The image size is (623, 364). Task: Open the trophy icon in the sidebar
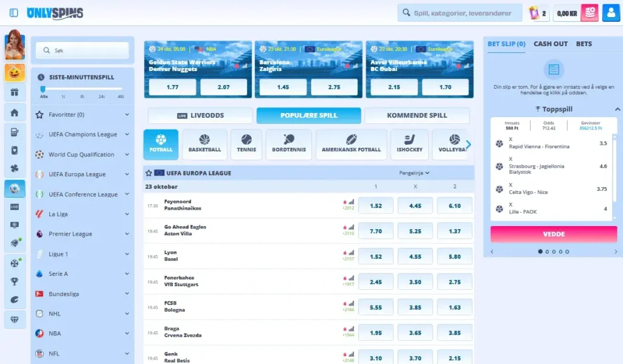coord(15,281)
